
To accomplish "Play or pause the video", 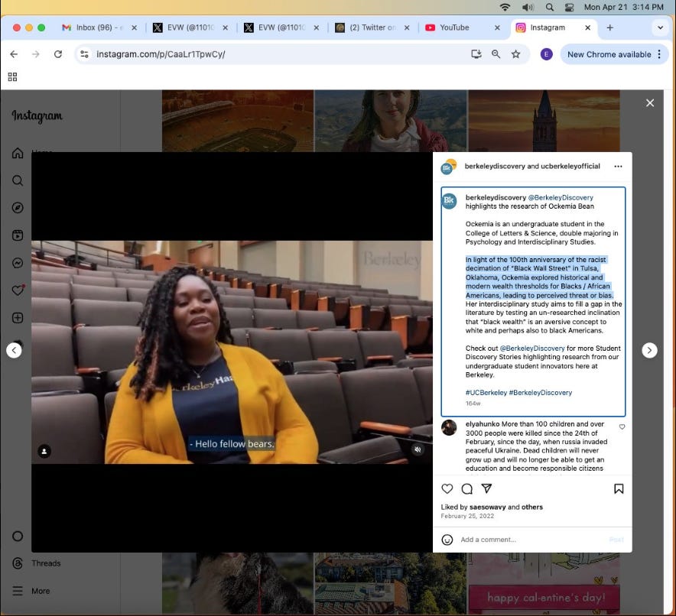I will click(x=232, y=352).
